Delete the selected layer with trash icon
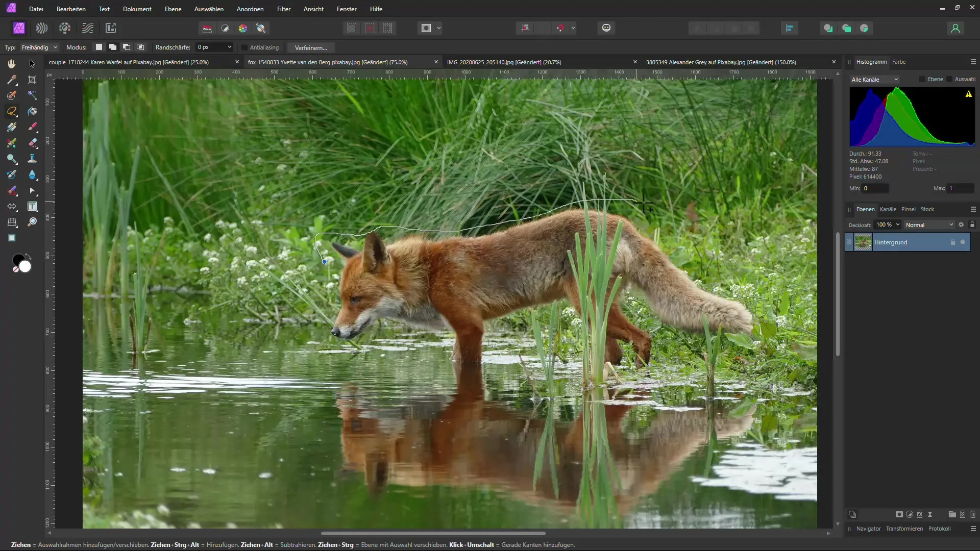980x551 pixels. point(973,514)
